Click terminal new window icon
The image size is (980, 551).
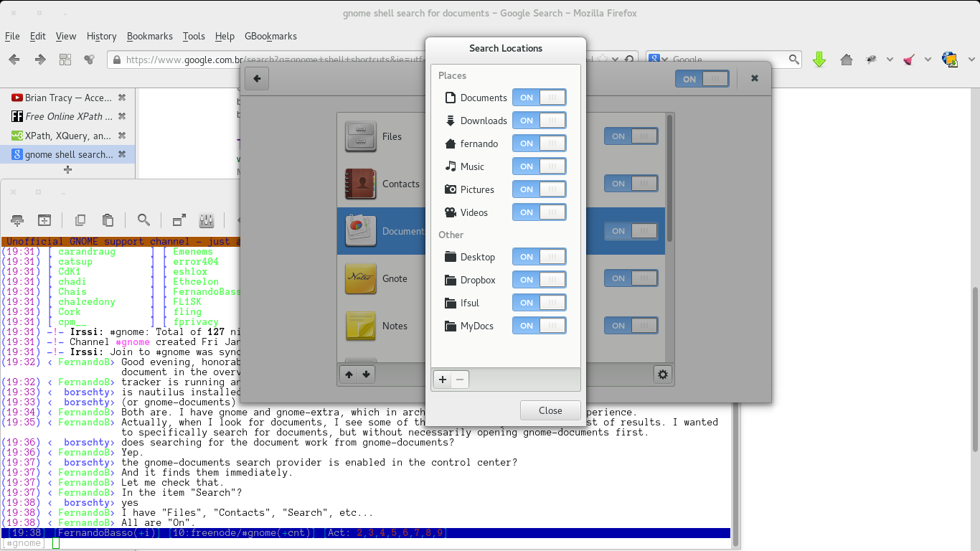pos(44,220)
